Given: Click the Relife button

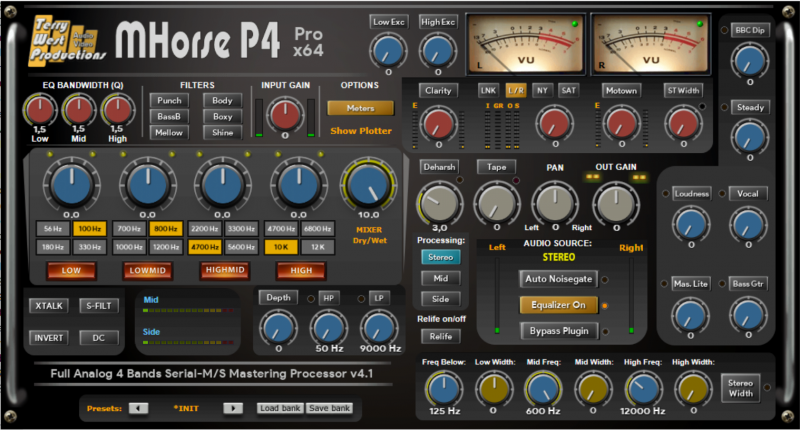Looking at the screenshot, I should click(440, 336).
